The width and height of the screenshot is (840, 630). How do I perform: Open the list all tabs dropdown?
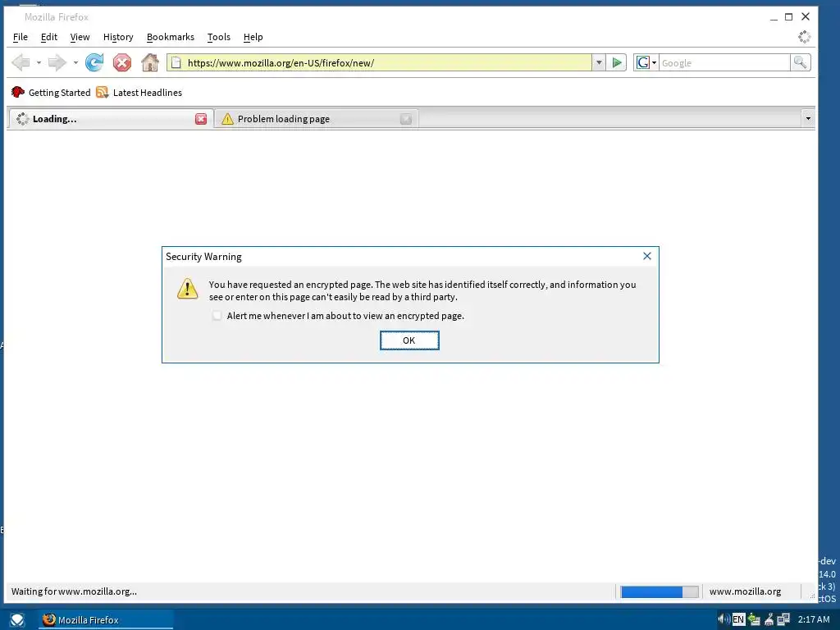[x=808, y=119]
